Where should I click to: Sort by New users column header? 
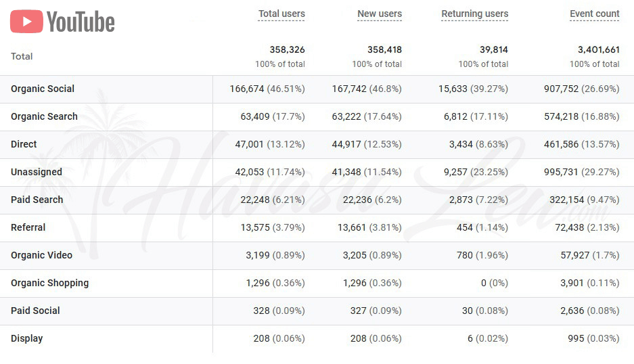tap(380, 14)
